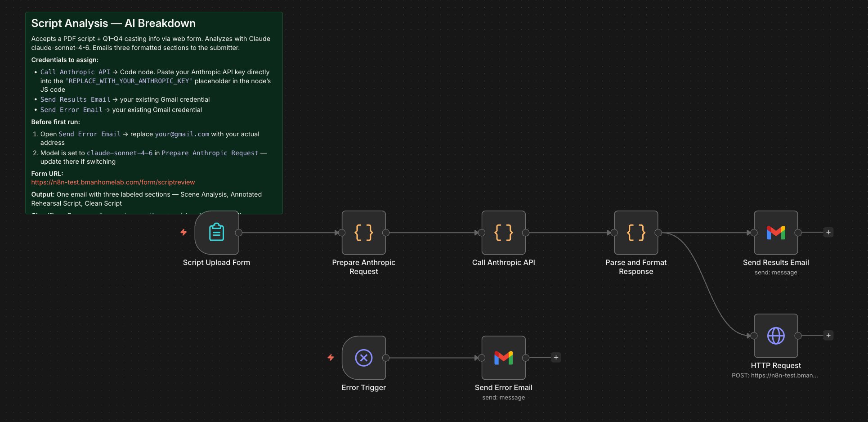Click the 'Output:' line in sticky note
The image size is (868, 422).
[146, 199]
